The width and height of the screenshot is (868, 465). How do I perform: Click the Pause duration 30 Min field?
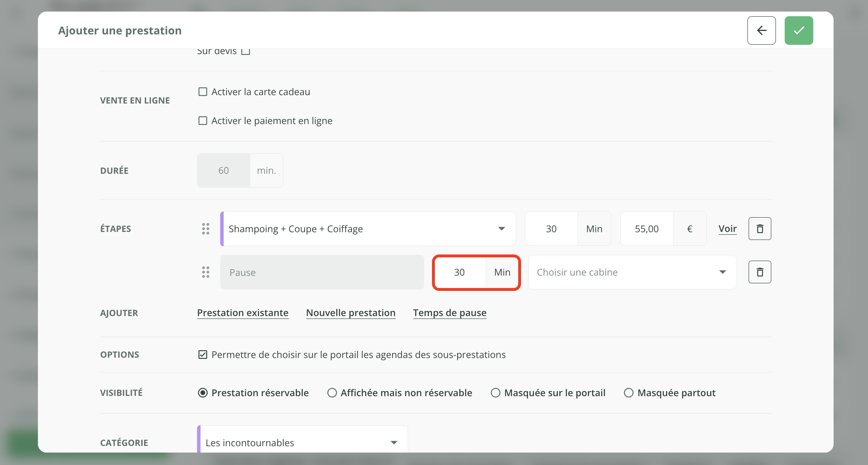460,272
